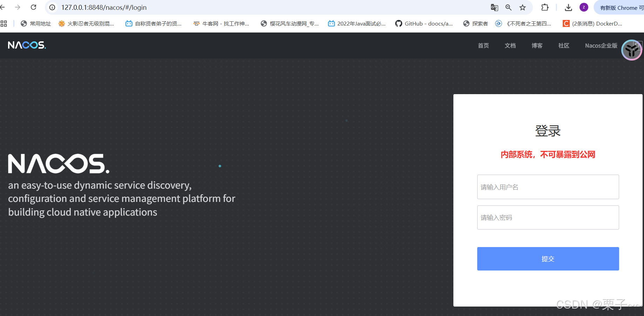Open the 自称贤者弟子的贤 bookmark
Screen dimensions: 644x316
[153, 23]
